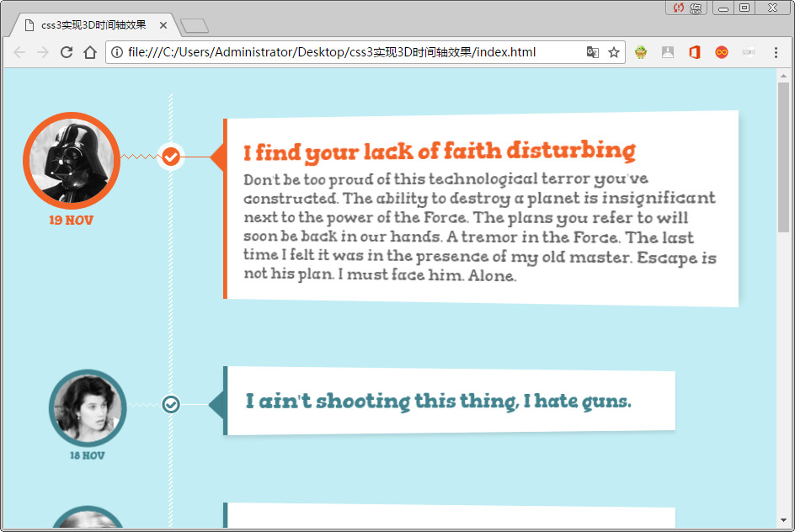Click the red infinity extension icon

(722, 52)
